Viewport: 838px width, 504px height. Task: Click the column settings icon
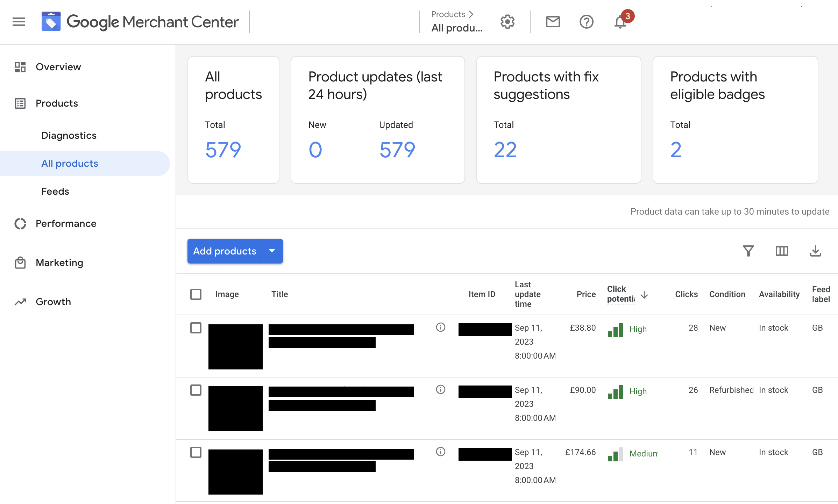[782, 251]
